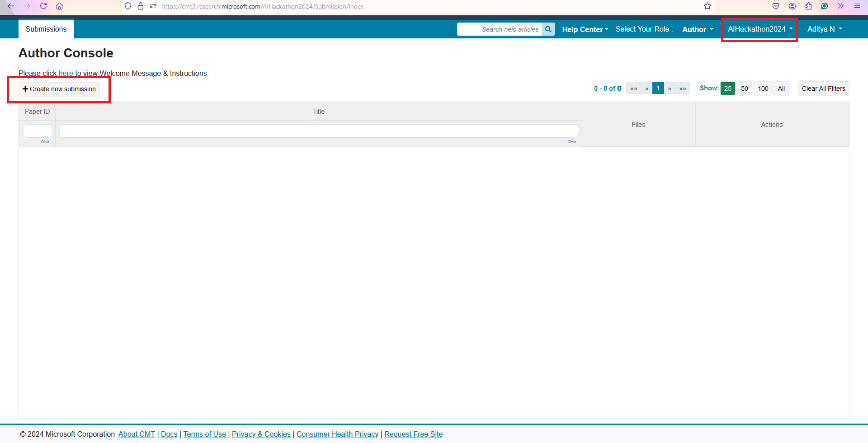Click the Grammarly extension icon

coord(825,6)
